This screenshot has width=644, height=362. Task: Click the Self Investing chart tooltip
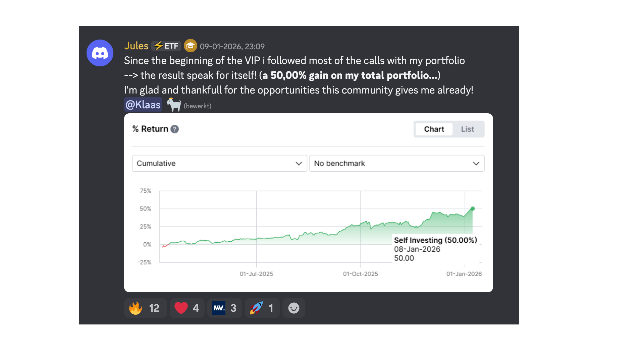coord(435,249)
